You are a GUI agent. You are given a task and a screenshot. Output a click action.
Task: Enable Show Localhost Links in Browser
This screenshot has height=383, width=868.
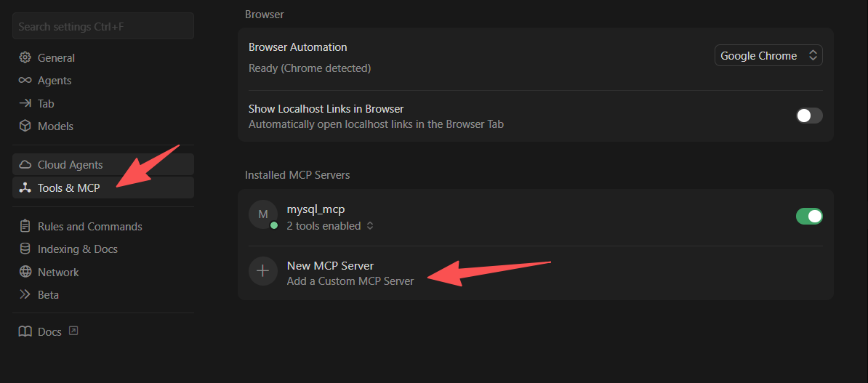809,116
